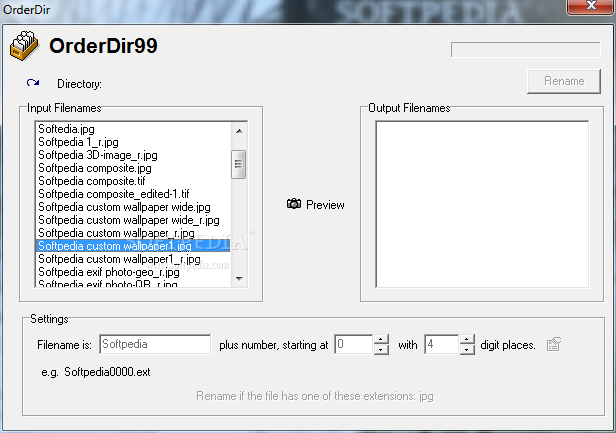Close the OrderDir window

pyautogui.click(x=591, y=6)
